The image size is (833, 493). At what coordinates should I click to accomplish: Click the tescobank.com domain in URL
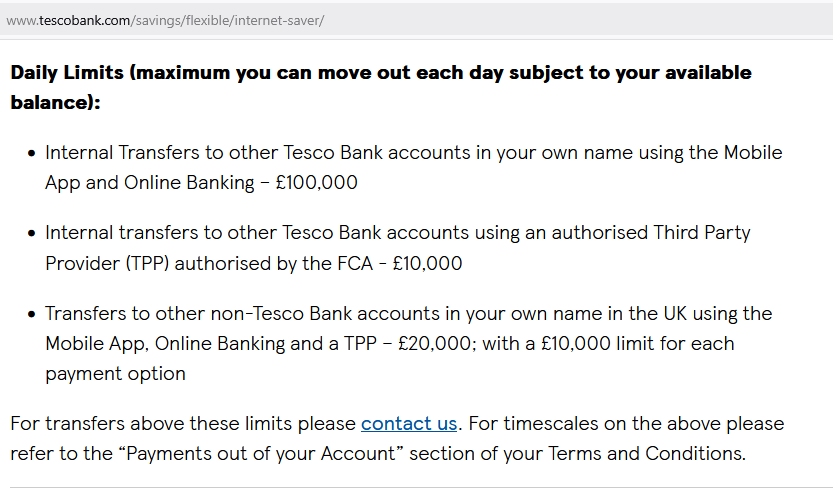(x=84, y=21)
